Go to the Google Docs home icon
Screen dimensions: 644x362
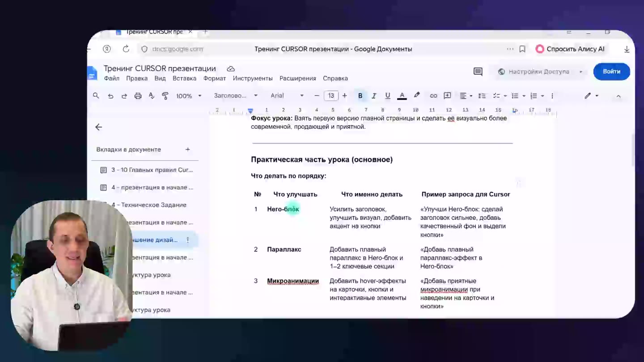[x=92, y=73]
